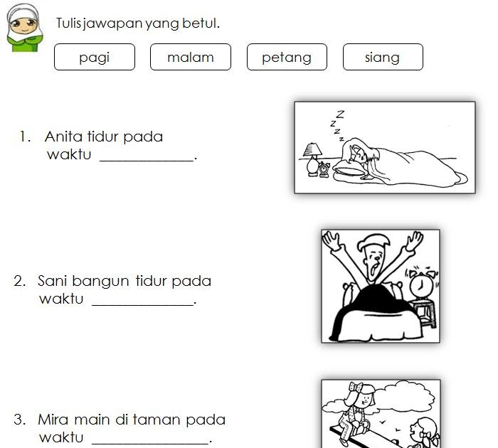
Task: Click the bedside lamp in sleeping picture
Action: click(312, 159)
